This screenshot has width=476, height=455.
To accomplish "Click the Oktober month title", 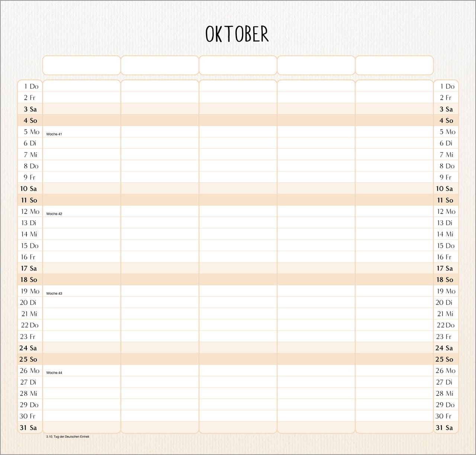I will (237, 34).
